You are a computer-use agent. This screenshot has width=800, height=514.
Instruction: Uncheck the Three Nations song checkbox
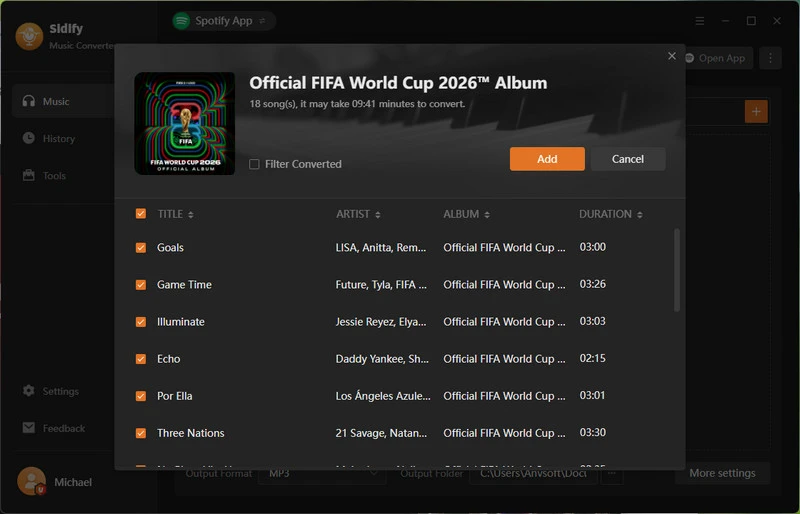click(x=141, y=433)
